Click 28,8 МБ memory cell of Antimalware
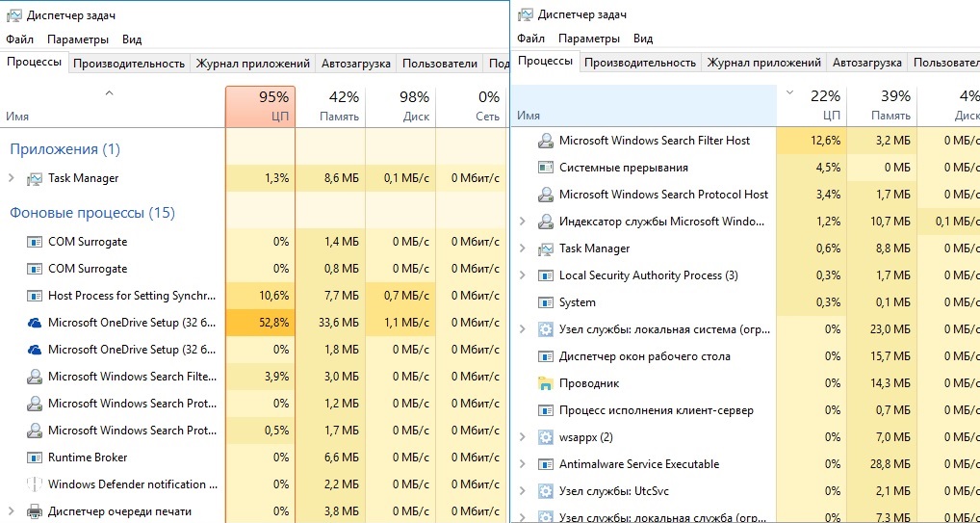This screenshot has height=523, width=980. (882, 464)
